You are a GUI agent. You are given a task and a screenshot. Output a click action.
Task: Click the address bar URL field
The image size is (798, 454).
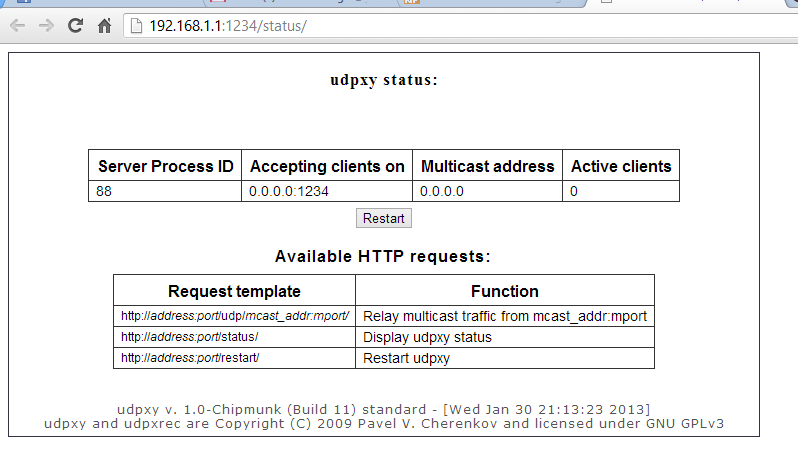coord(400,26)
